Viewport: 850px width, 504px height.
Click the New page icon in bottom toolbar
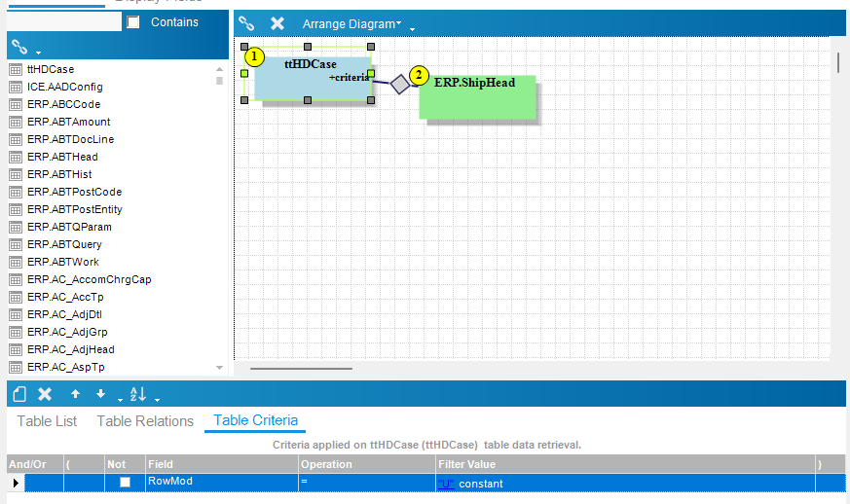coord(19,393)
